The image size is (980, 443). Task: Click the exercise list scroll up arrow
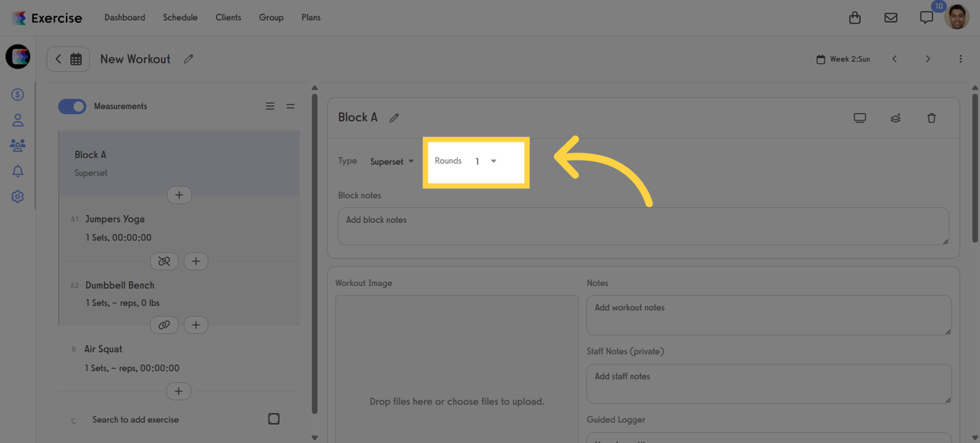click(314, 88)
